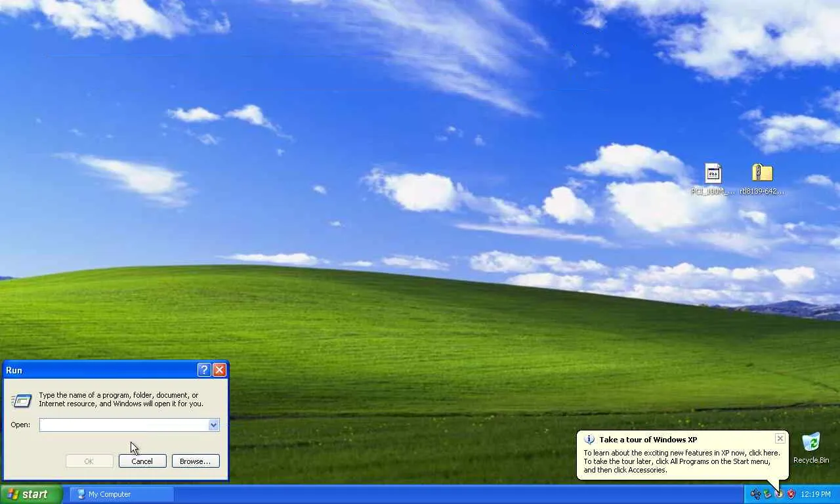Click the Browse... button in Run
This screenshot has height=504, width=840.
click(x=196, y=461)
